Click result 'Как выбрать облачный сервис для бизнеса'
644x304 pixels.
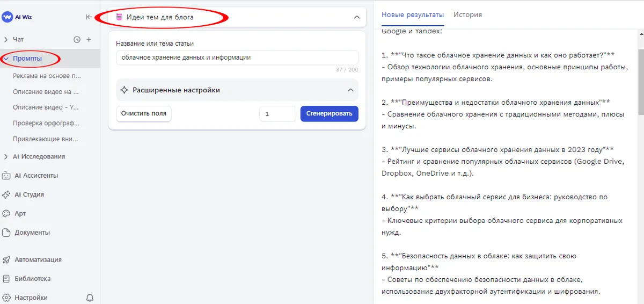point(494,202)
